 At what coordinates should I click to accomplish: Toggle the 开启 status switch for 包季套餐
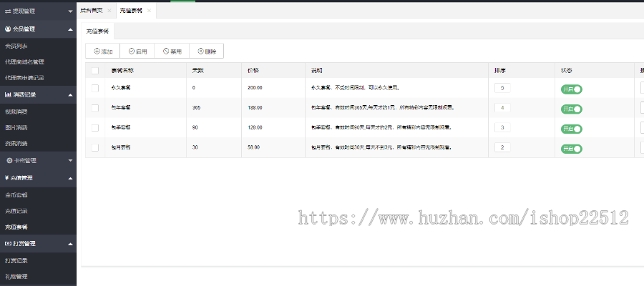(x=572, y=129)
